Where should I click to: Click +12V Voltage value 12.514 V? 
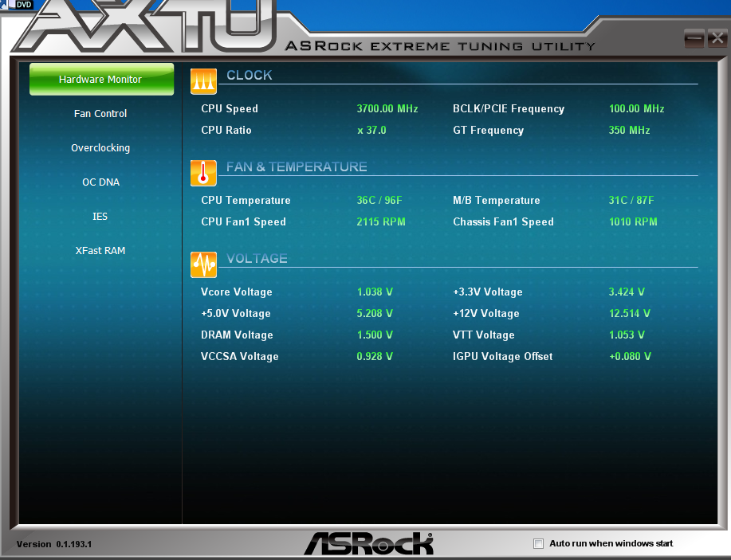tap(630, 313)
